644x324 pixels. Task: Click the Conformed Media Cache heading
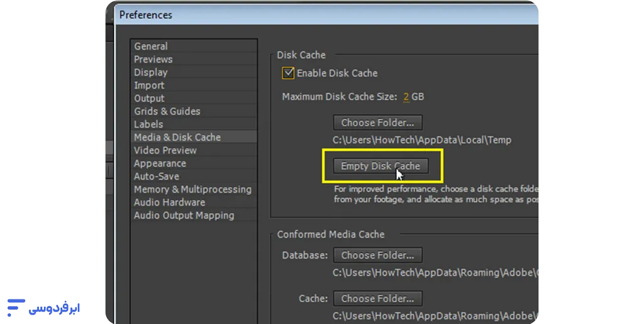331,235
